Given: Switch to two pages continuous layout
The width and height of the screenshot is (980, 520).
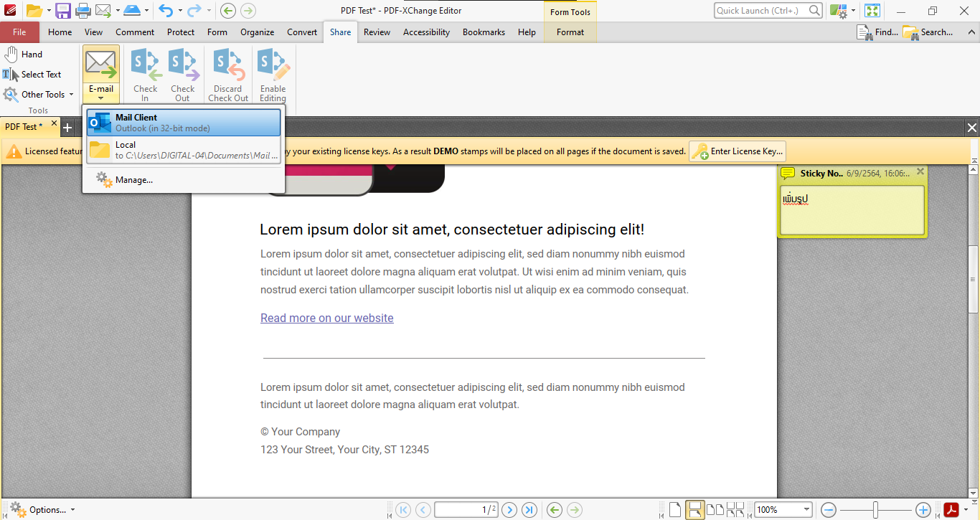Looking at the screenshot, I should [735, 510].
